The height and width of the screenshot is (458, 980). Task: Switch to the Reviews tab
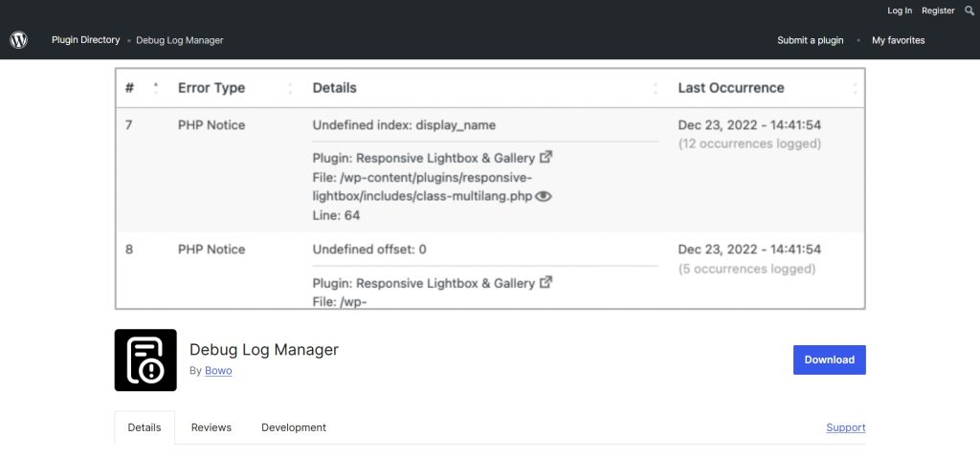212,427
